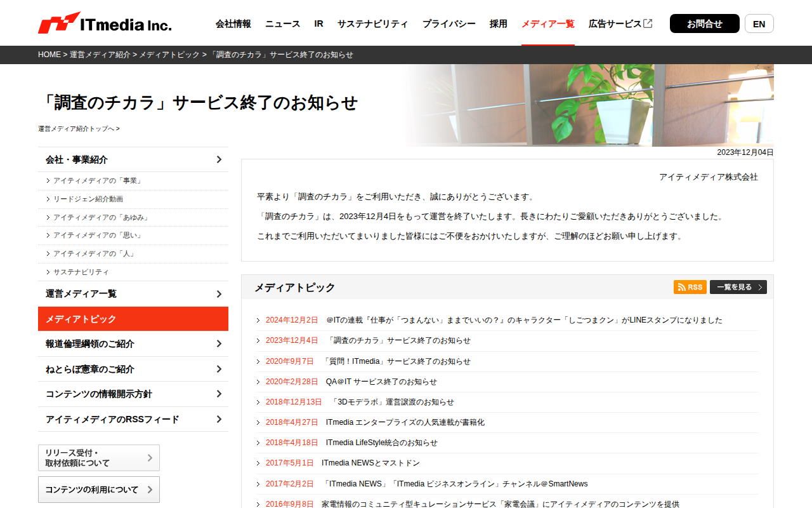The image size is (812, 508).
Task: Click the RSS feed button
Action: point(690,287)
